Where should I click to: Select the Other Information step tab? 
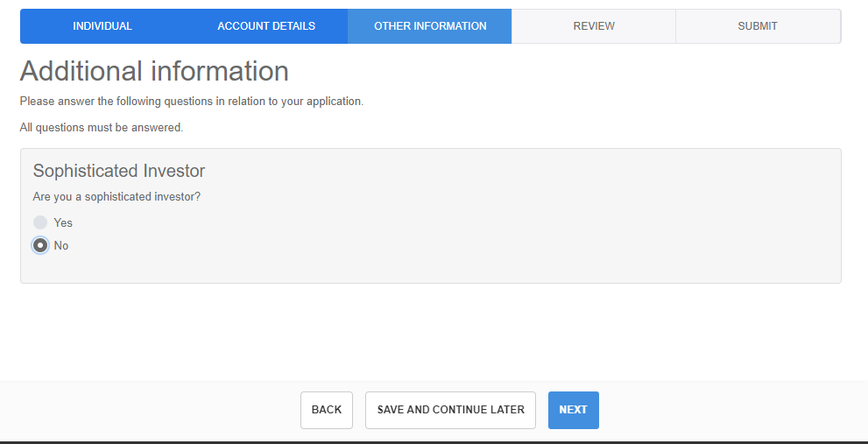click(430, 26)
